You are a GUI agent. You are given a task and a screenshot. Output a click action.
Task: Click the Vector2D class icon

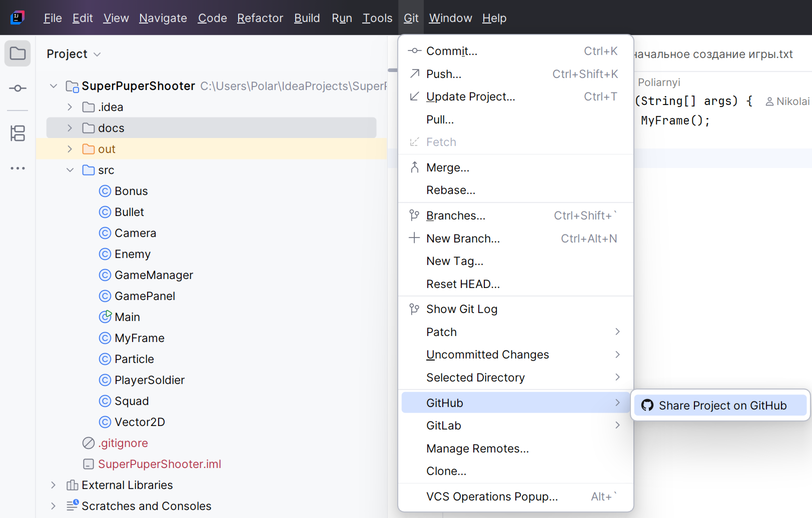pyautogui.click(x=105, y=422)
